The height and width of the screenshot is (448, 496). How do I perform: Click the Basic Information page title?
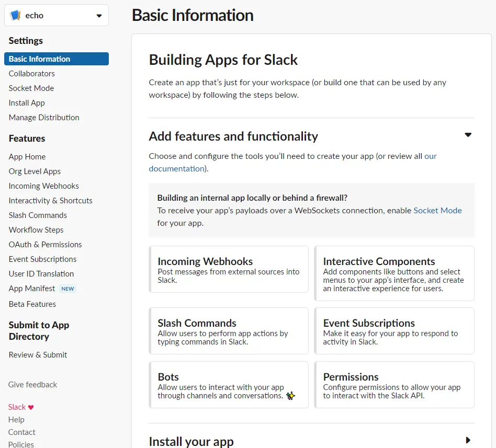[193, 15]
